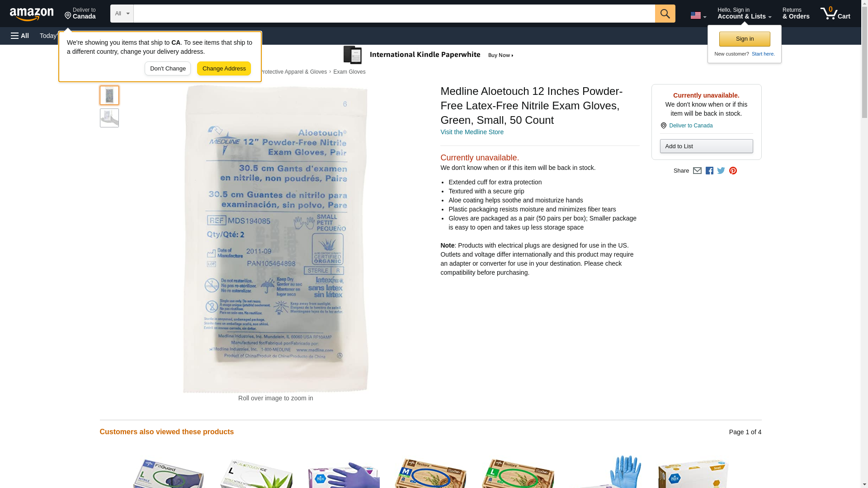Open Add to List dropdown button

click(x=706, y=146)
